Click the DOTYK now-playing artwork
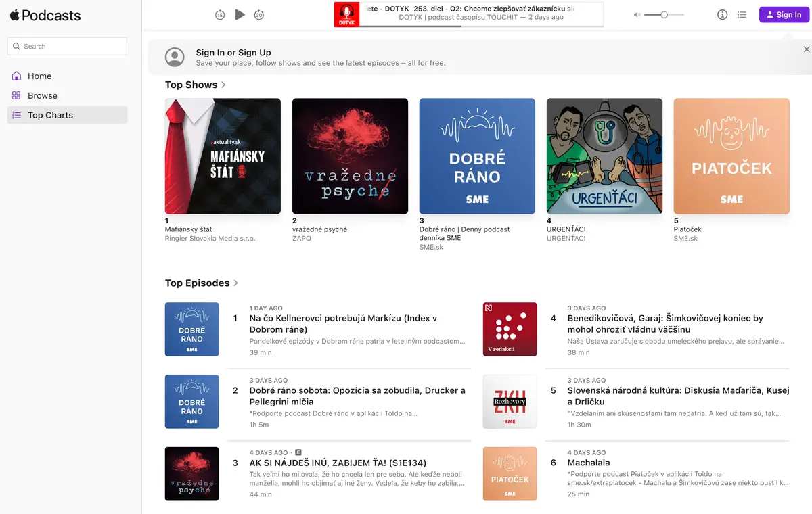 click(346, 15)
